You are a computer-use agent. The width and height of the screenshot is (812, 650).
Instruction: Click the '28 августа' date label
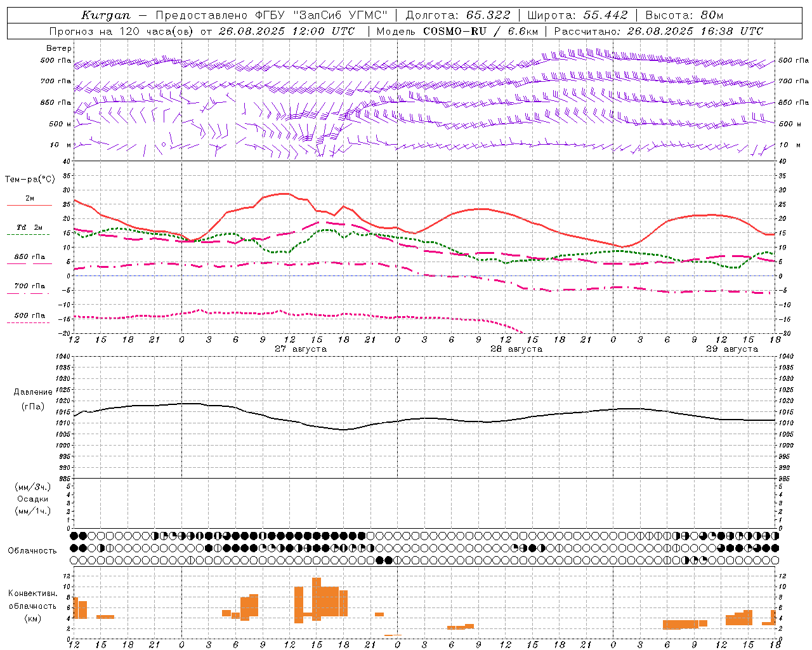click(x=516, y=349)
